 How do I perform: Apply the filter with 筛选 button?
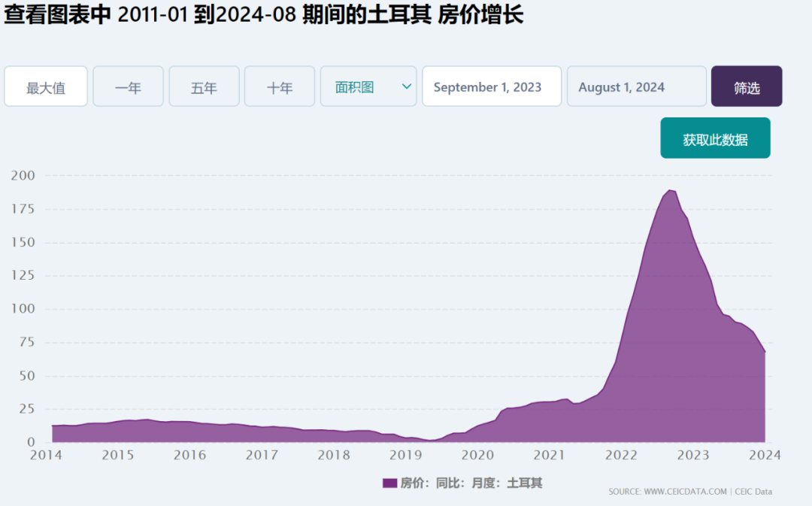[x=747, y=86]
